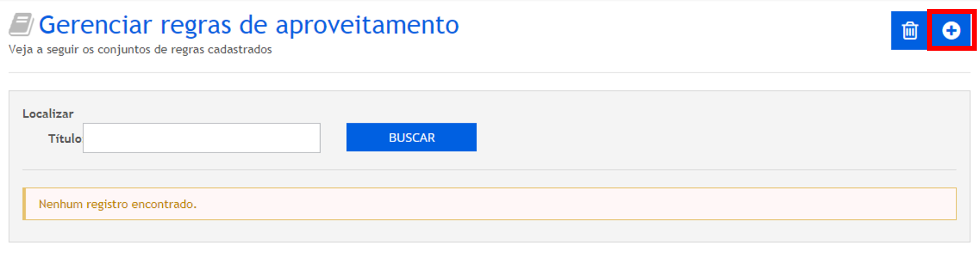Click the white bin icon on blue background

[x=909, y=30]
